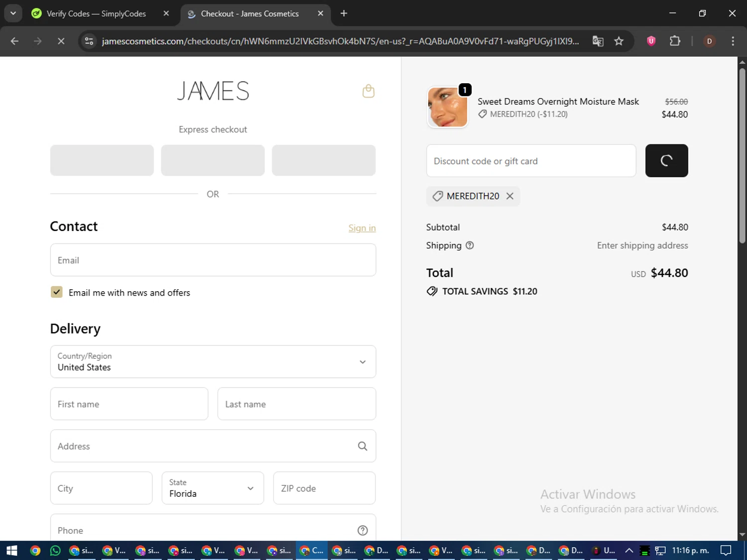
Task: Click into the ZIP code field
Action: point(324,488)
